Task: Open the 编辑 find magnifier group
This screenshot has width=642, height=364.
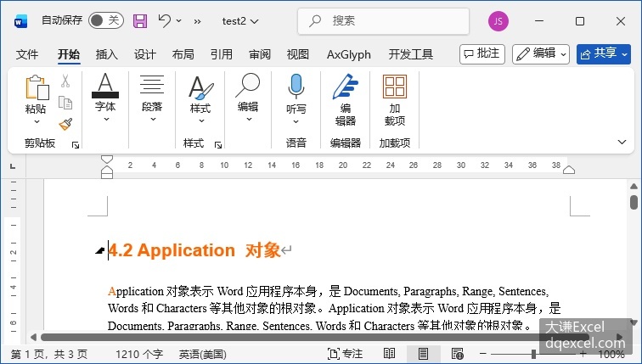Action: [x=248, y=98]
